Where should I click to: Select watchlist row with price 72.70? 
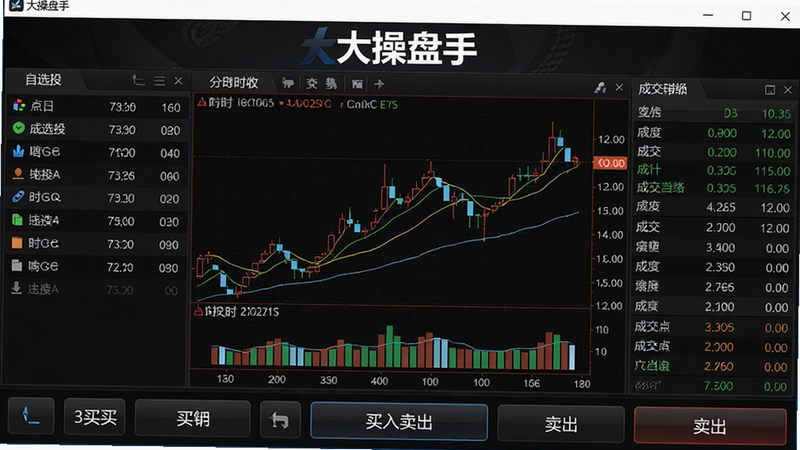[x=95, y=267]
